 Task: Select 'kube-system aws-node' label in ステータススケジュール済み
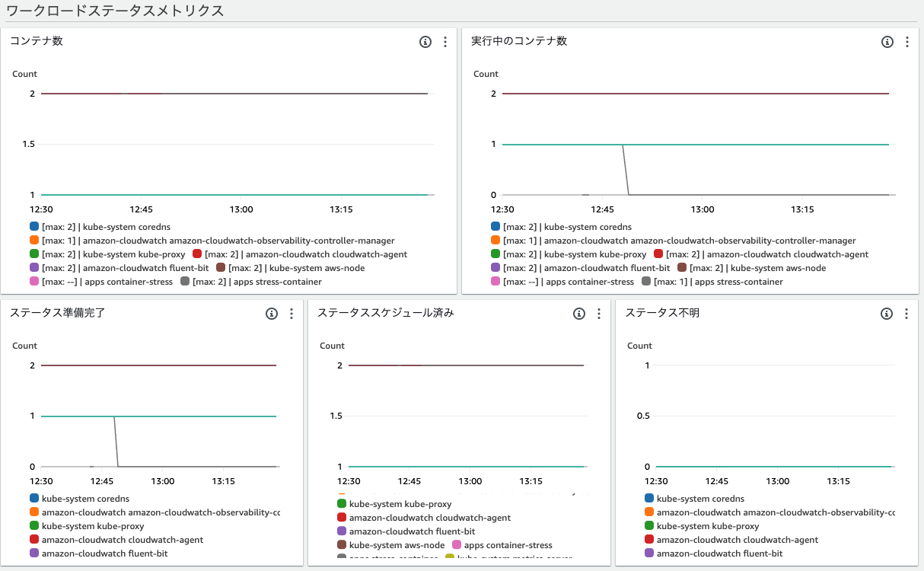397,545
